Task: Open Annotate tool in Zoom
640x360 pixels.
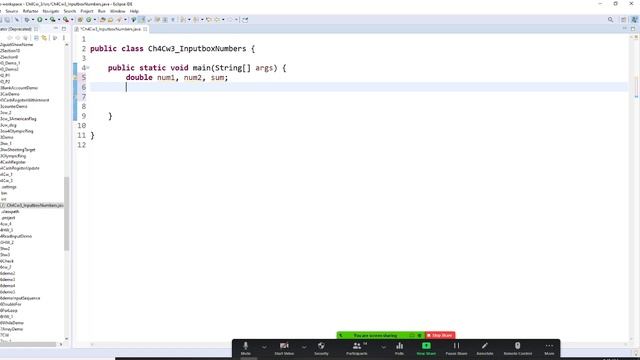Action: click(485, 349)
